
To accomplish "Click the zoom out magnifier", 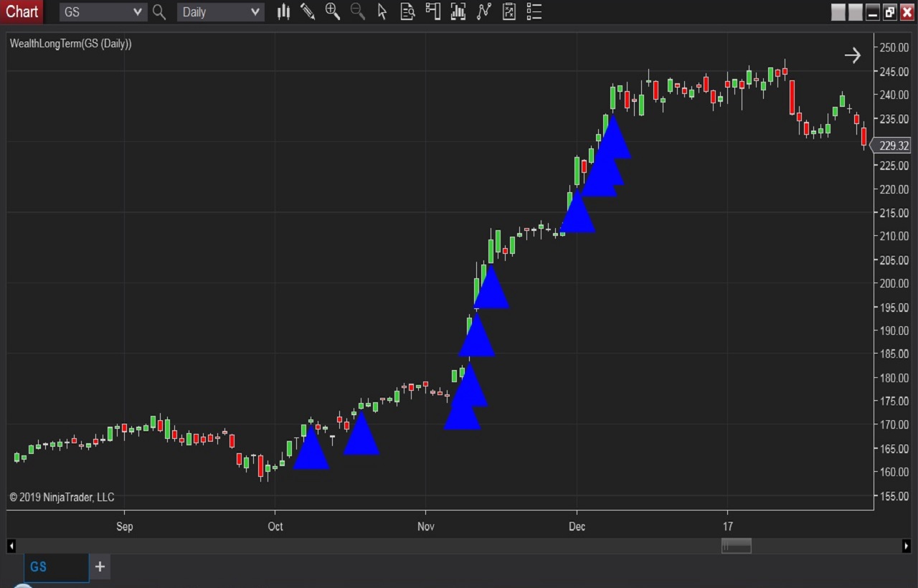I will click(x=357, y=11).
